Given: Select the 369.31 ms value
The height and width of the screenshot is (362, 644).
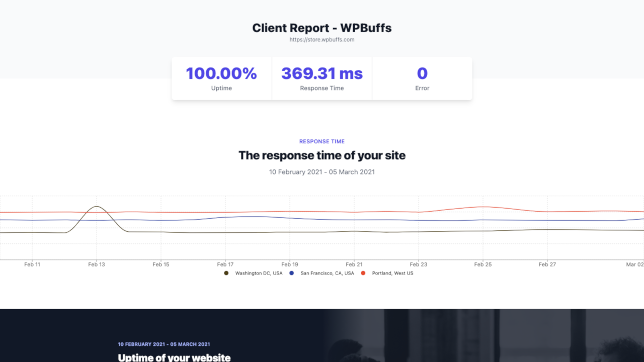Looking at the screenshot, I should (322, 73).
